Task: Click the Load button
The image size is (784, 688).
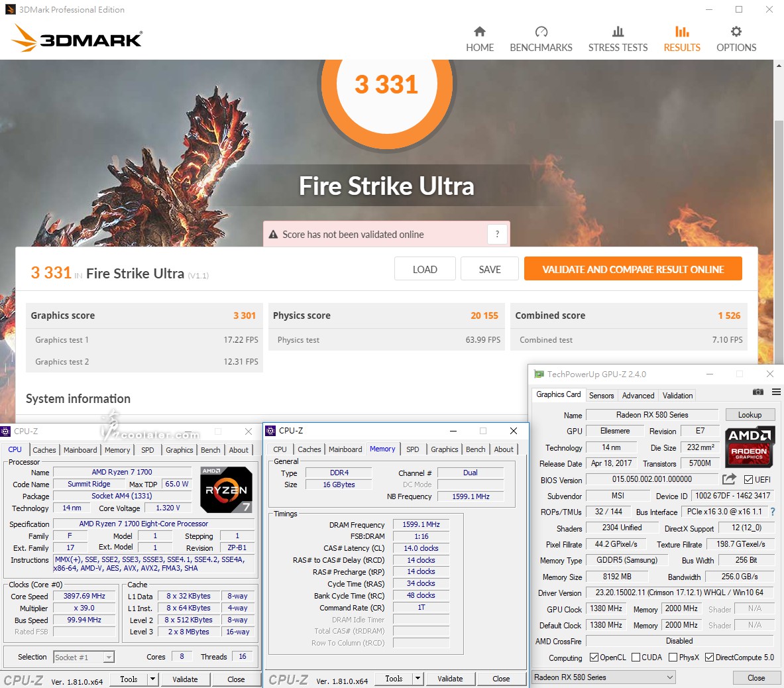Action: [x=425, y=269]
